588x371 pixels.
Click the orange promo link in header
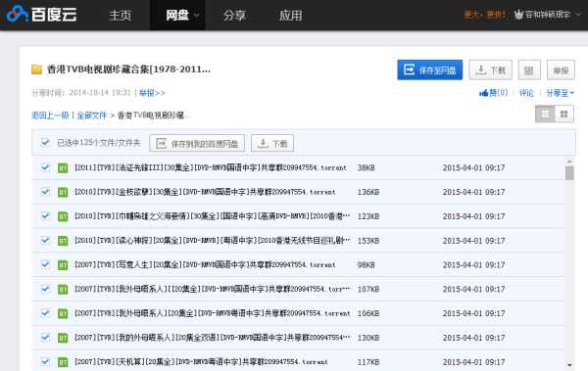pyautogui.click(x=484, y=15)
